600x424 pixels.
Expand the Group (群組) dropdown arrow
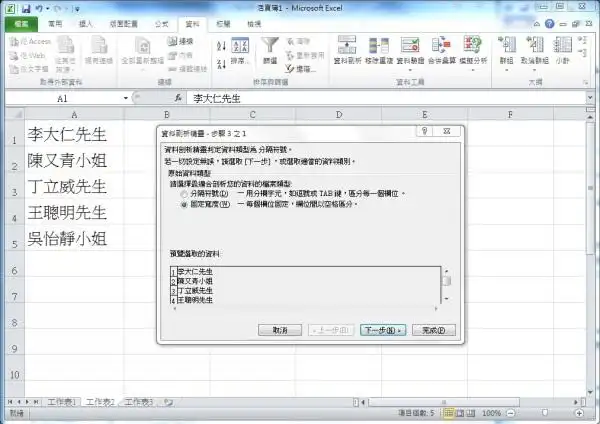pos(507,70)
